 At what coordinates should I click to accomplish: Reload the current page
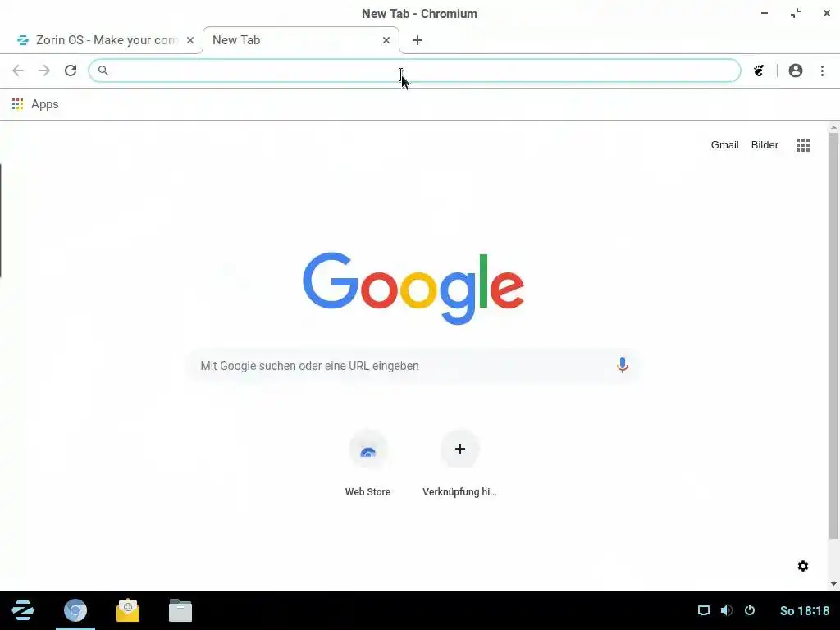pos(71,71)
